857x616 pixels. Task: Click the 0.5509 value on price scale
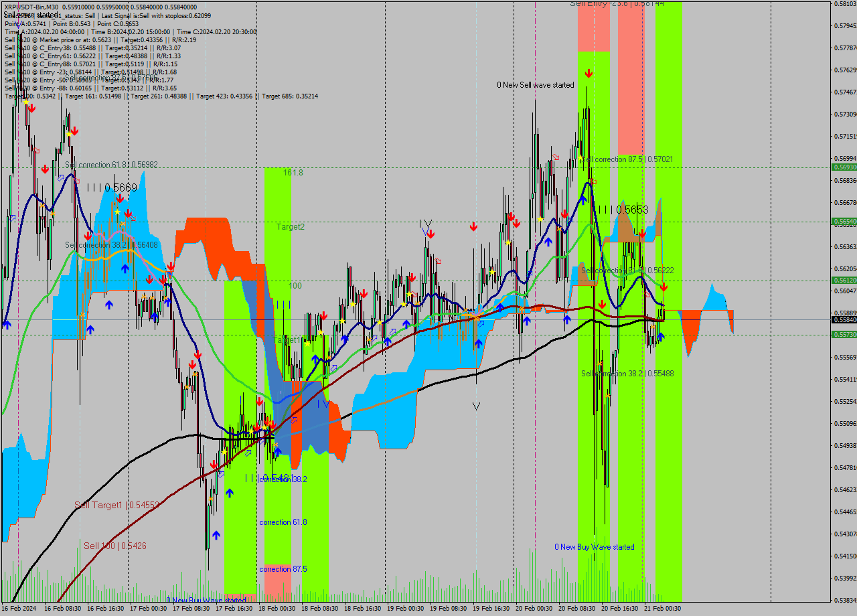(845, 423)
